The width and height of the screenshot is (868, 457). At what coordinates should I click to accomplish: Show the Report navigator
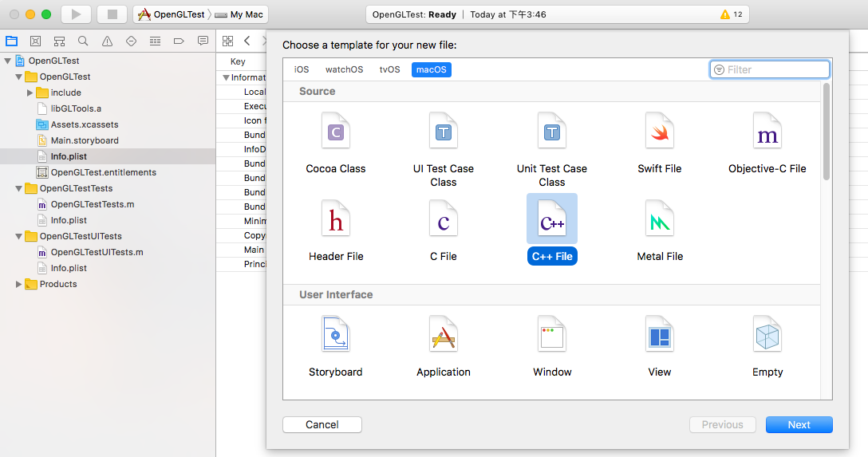pos(203,41)
